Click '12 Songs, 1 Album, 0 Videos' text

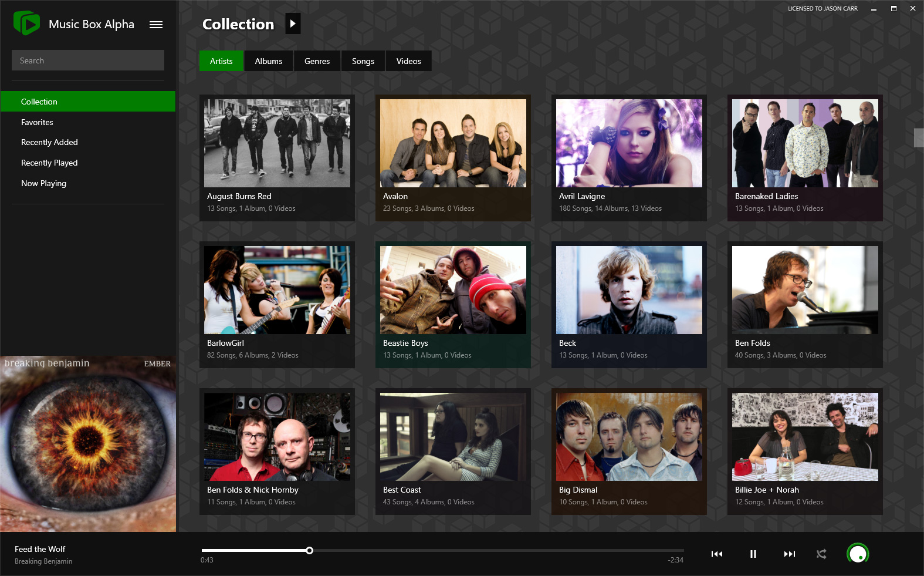pos(779,502)
